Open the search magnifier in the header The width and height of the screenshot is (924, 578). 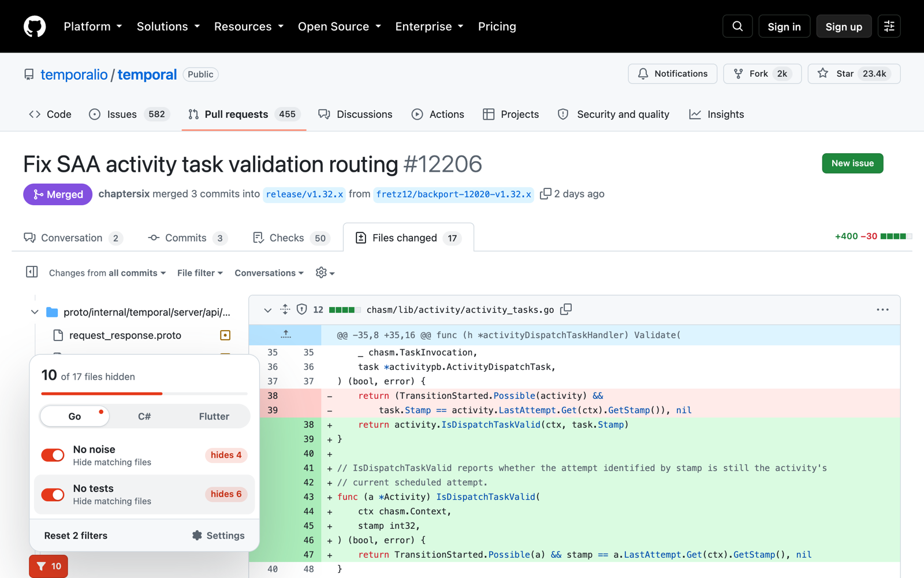pos(737,27)
